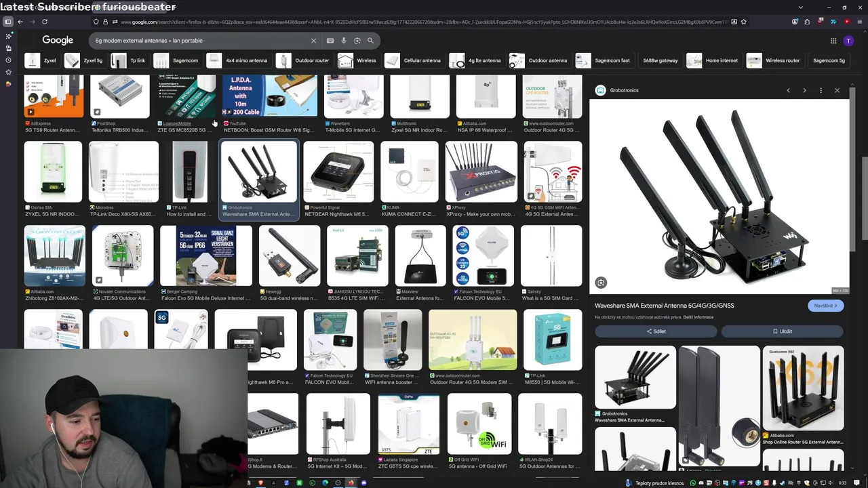Reload the current Google page

[45, 22]
